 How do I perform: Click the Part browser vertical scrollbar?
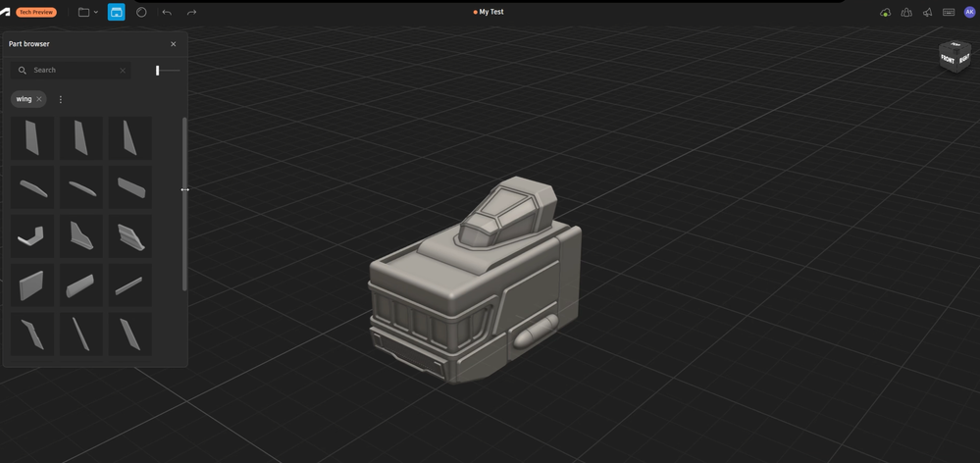click(184, 204)
